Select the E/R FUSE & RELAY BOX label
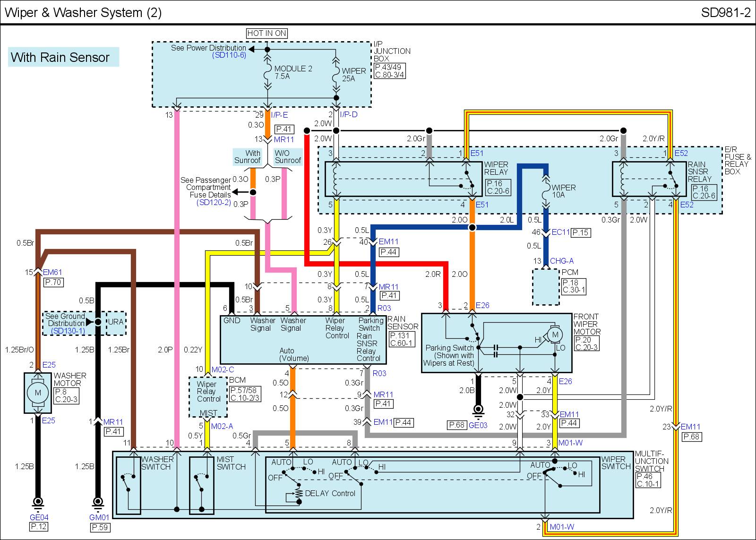Image resolution: width=756 pixels, height=540 pixels. tap(738, 161)
